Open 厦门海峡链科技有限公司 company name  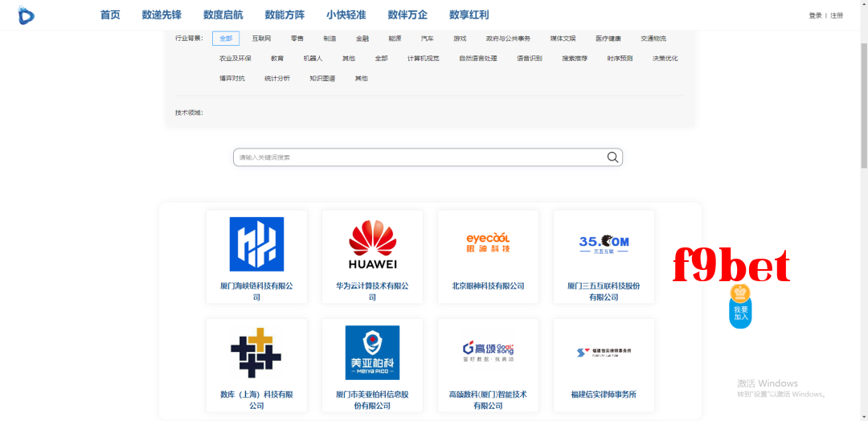pos(256,292)
